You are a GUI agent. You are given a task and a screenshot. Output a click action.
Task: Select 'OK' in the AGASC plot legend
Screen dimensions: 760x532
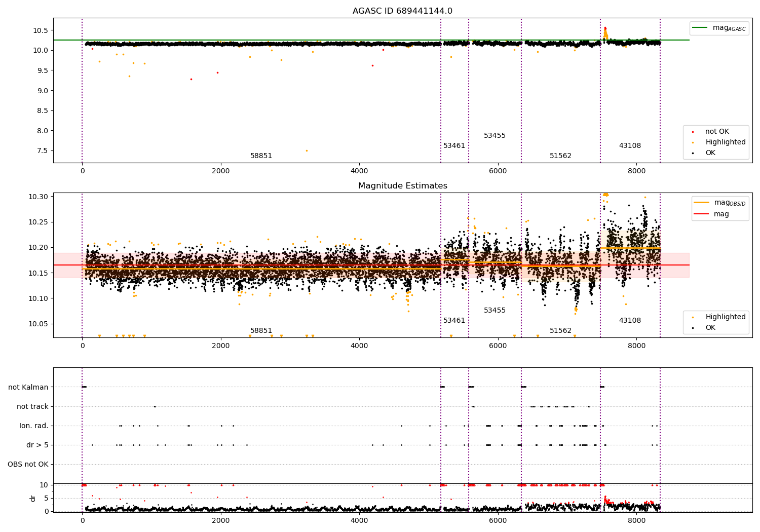tap(710, 153)
